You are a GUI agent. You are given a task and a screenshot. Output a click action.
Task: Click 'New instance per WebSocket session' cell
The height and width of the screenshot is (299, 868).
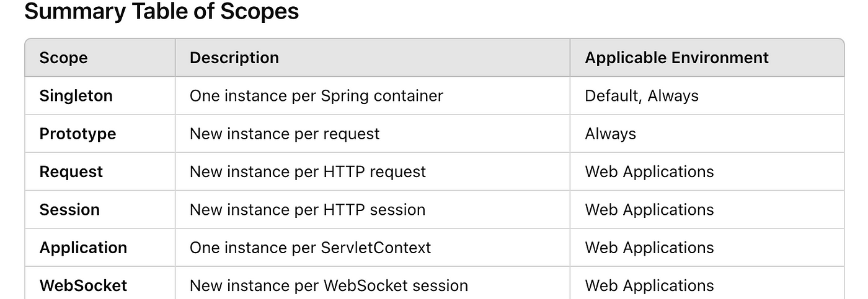(373, 284)
